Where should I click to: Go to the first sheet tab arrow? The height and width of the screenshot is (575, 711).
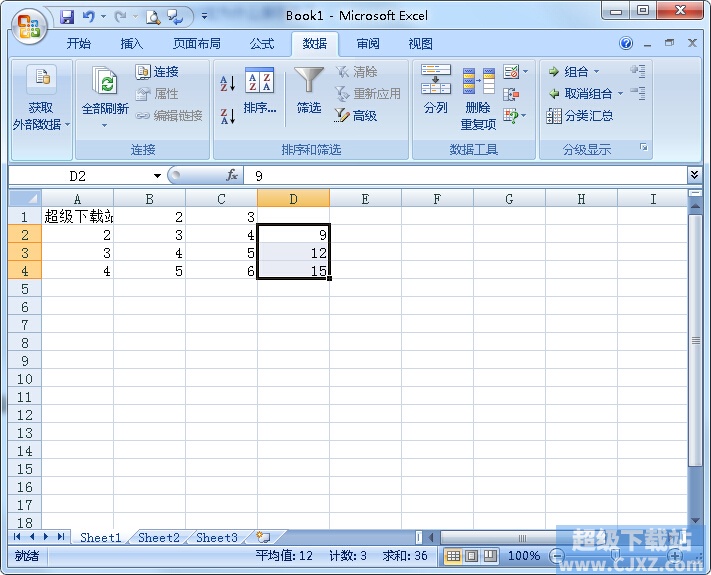pos(17,537)
